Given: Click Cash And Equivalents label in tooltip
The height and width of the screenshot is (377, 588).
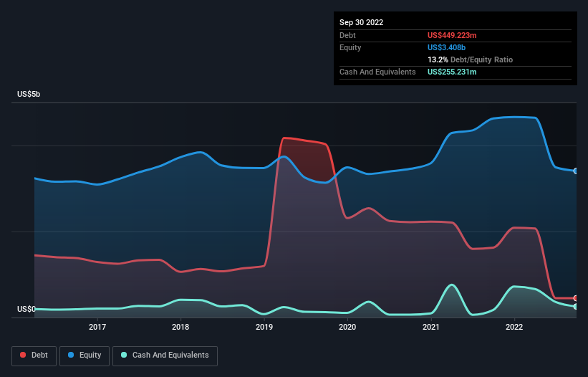Looking at the screenshot, I should 377,72.
